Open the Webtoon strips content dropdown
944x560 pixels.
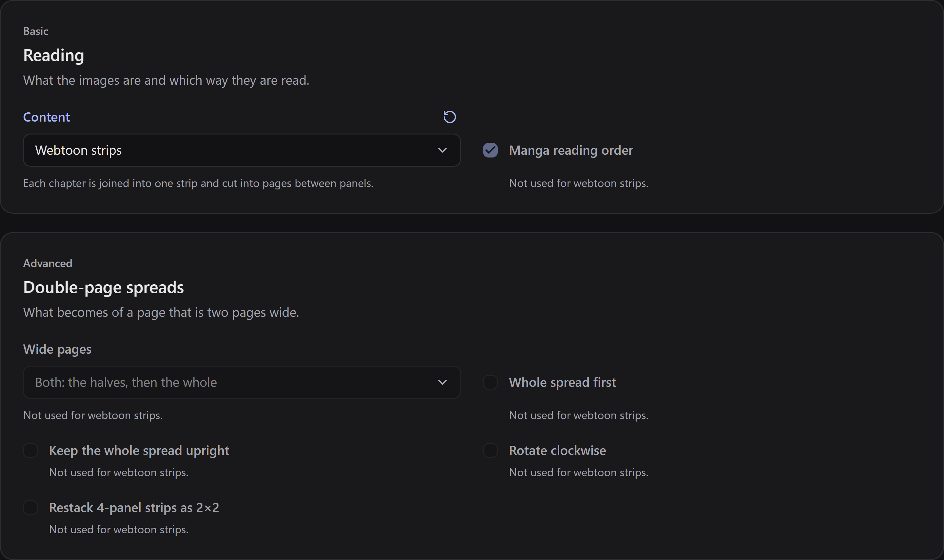(x=242, y=150)
